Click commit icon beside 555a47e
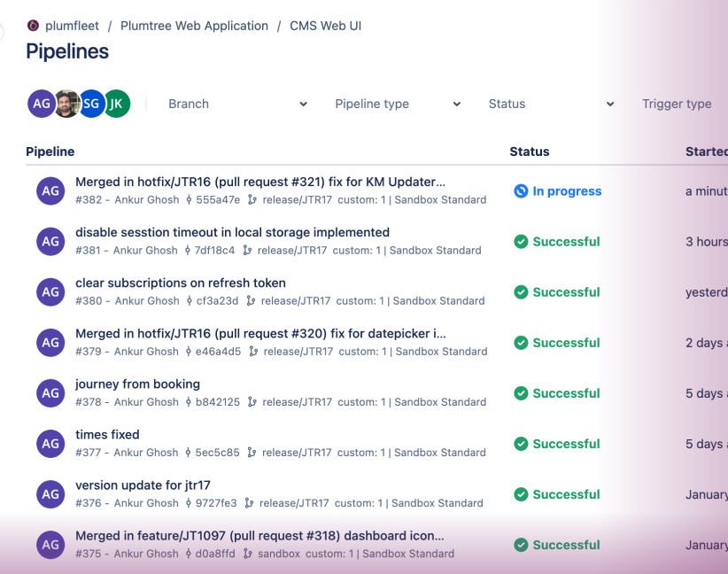Viewport: 728px width, 574px height. 189,199
